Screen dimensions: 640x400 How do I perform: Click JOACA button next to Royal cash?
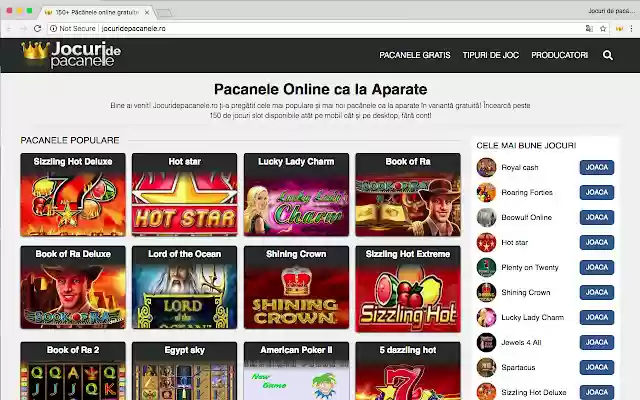[x=597, y=167]
